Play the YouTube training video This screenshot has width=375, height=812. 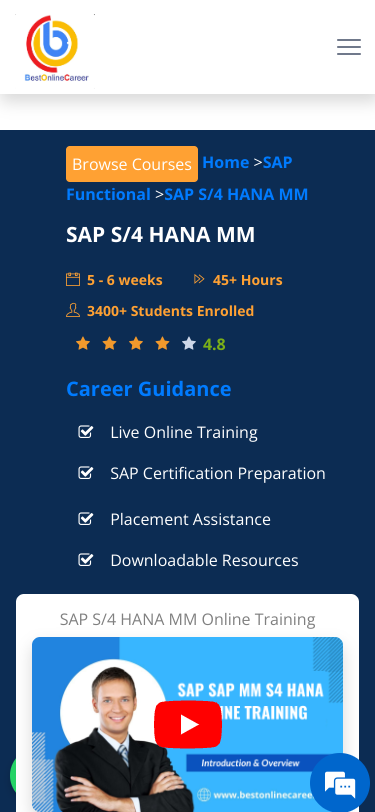point(188,724)
